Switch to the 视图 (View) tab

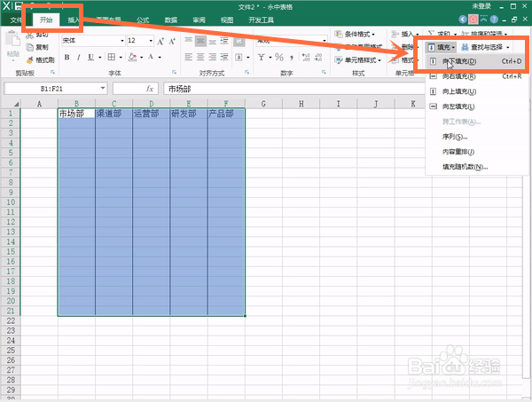[227, 20]
